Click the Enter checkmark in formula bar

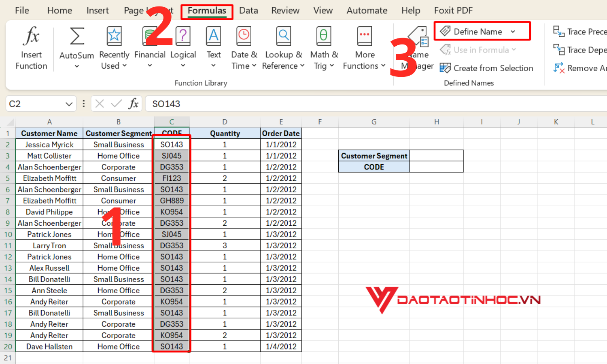[116, 104]
